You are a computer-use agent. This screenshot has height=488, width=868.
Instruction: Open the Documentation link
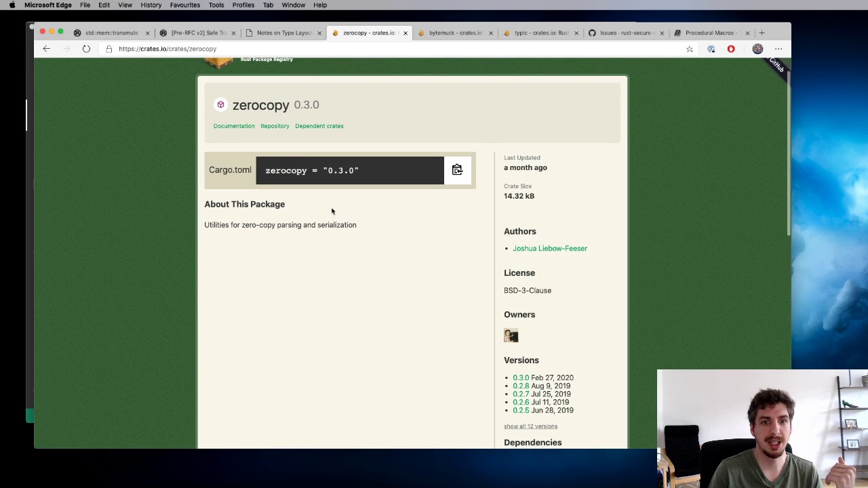234,126
